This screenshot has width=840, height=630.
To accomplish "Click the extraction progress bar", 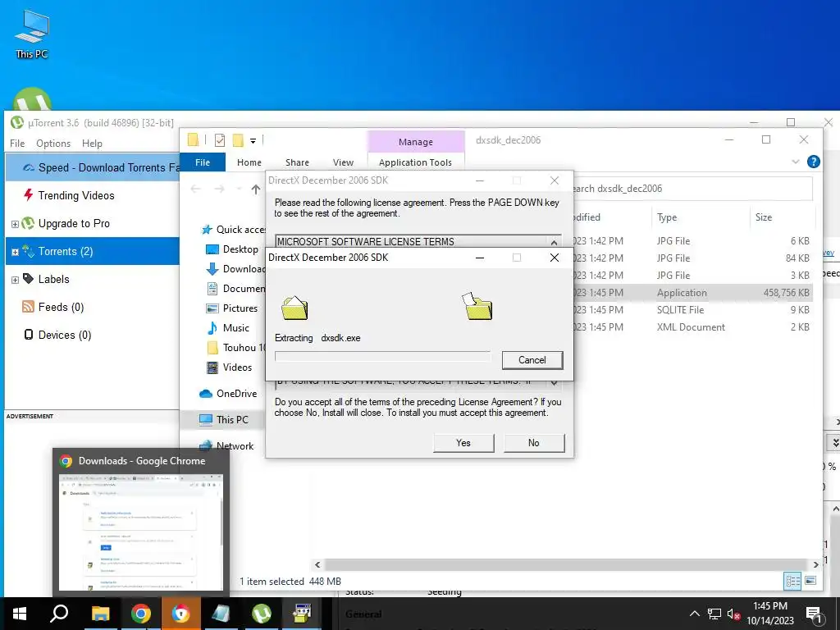I will coord(382,356).
